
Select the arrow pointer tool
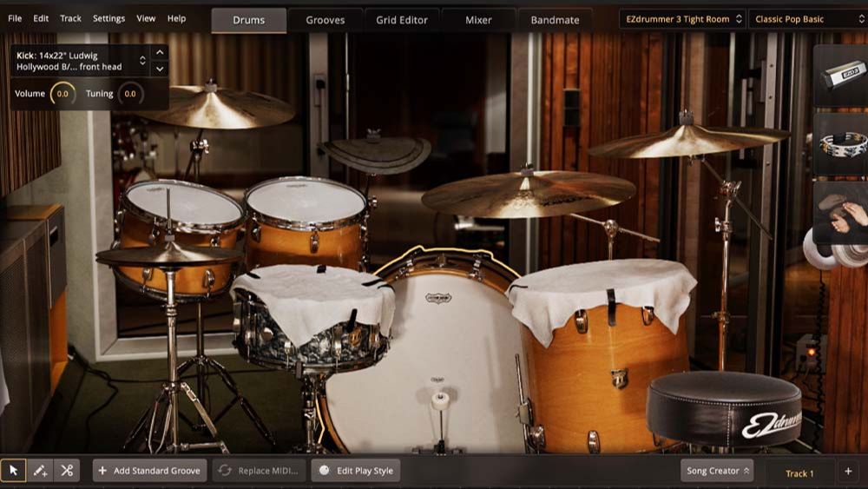pos(13,471)
